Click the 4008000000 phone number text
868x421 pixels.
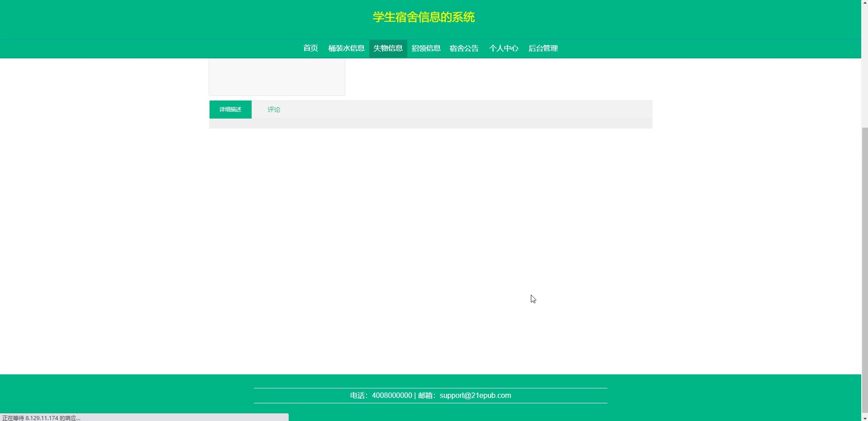392,396
